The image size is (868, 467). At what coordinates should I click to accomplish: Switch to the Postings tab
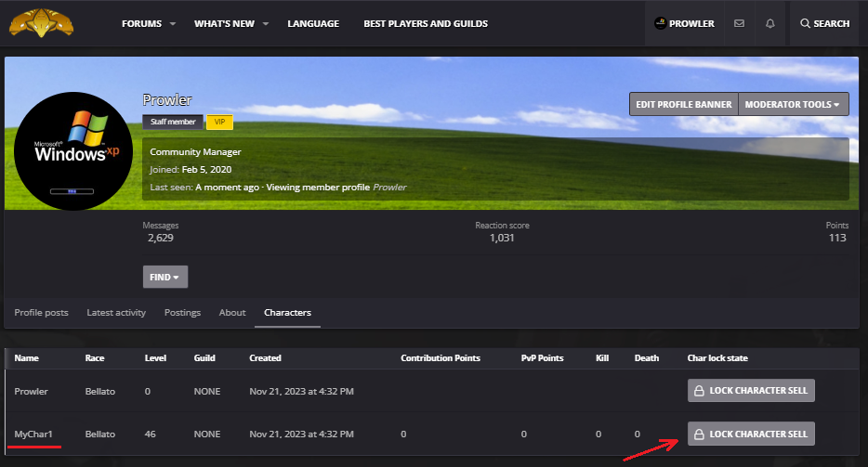[x=183, y=313]
